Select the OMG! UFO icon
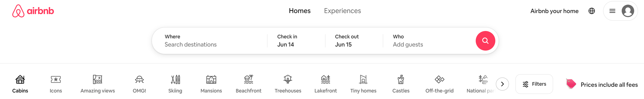 tap(139, 79)
